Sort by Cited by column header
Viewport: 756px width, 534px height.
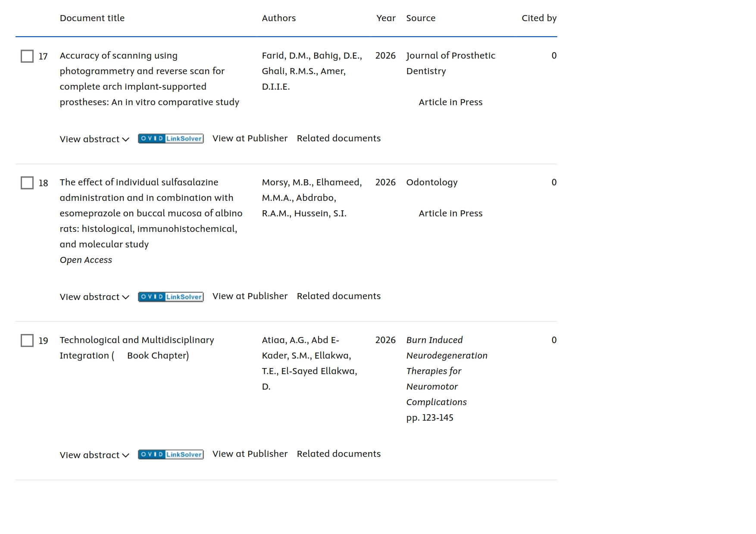[539, 18]
